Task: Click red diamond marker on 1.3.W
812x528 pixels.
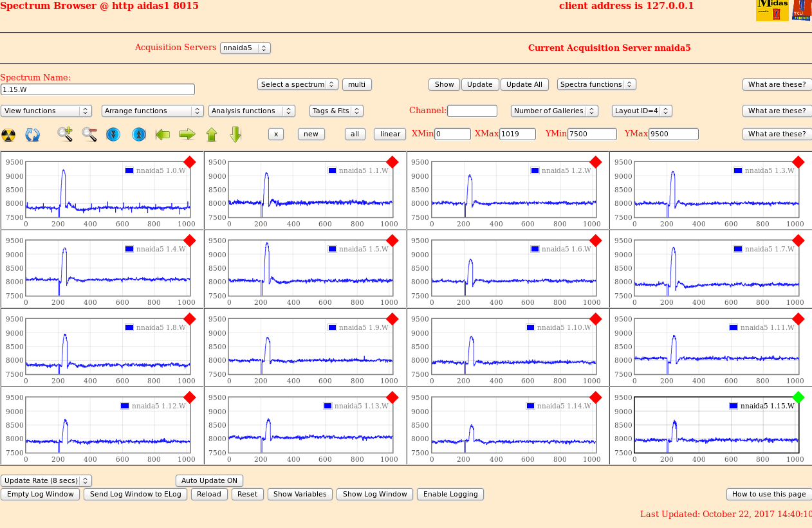Action: point(798,162)
